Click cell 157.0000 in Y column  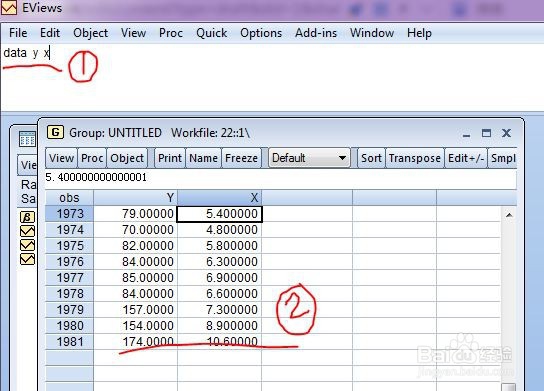136,309
